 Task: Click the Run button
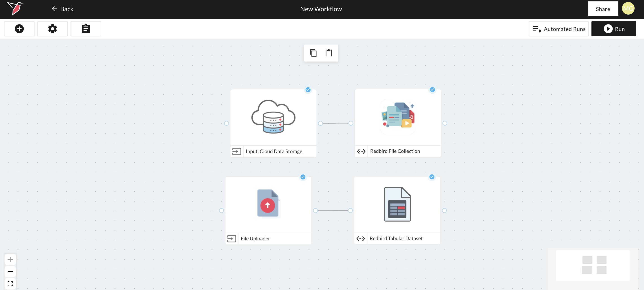tap(613, 29)
